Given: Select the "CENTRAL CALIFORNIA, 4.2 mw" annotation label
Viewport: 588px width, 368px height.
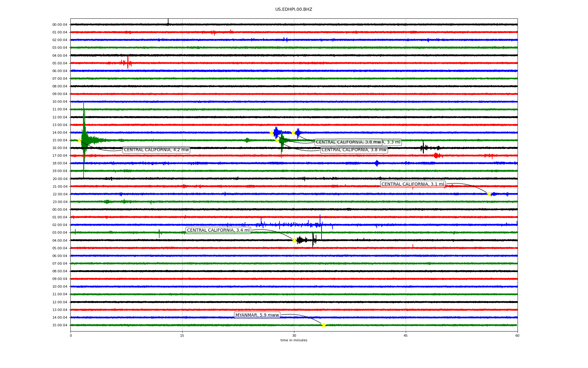Looking at the screenshot, I should pyautogui.click(x=156, y=150).
